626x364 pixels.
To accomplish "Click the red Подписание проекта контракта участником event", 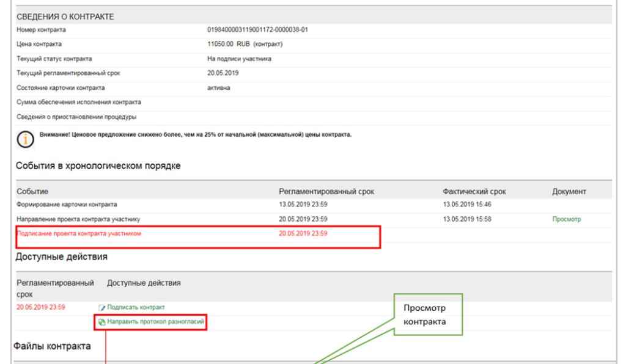I will (x=83, y=233).
